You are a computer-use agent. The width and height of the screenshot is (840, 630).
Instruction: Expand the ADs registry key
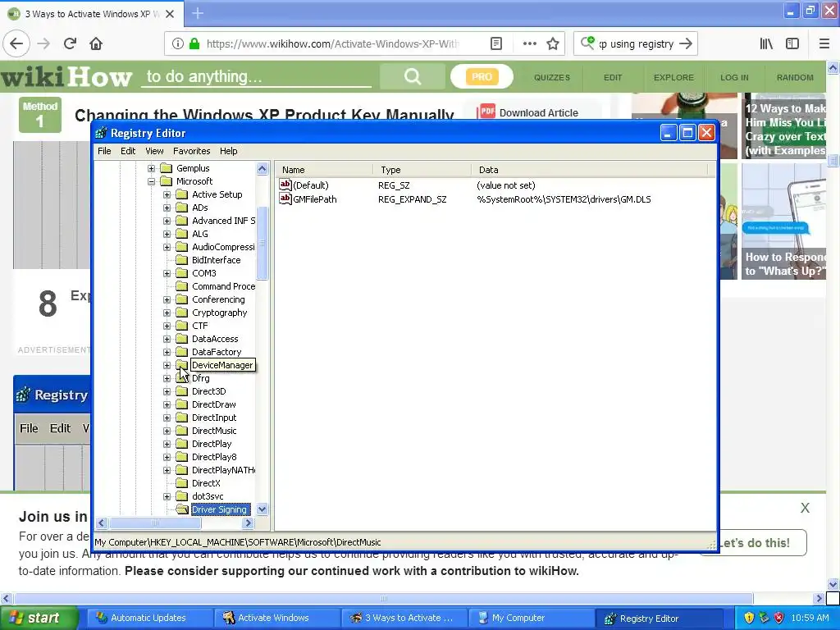167,208
